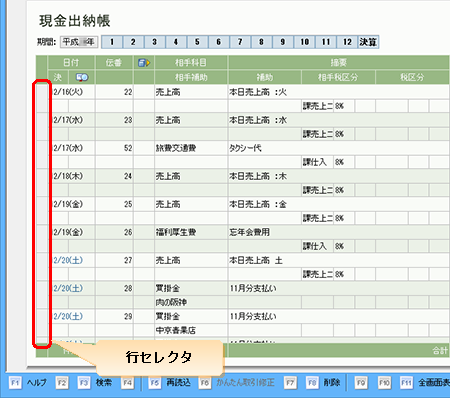Click the 相手補助 column header
450x398 pixels.
coord(191,77)
